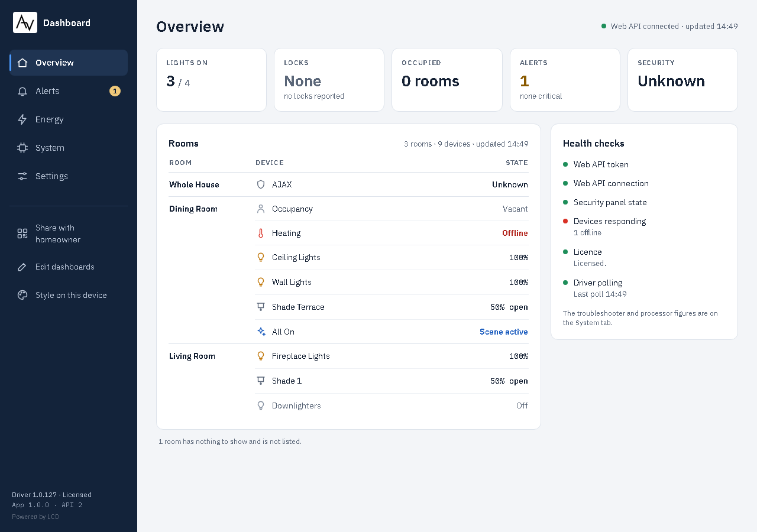Click the Downlighters bulb icon
The height and width of the screenshot is (532, 757).
coord(261,406)
